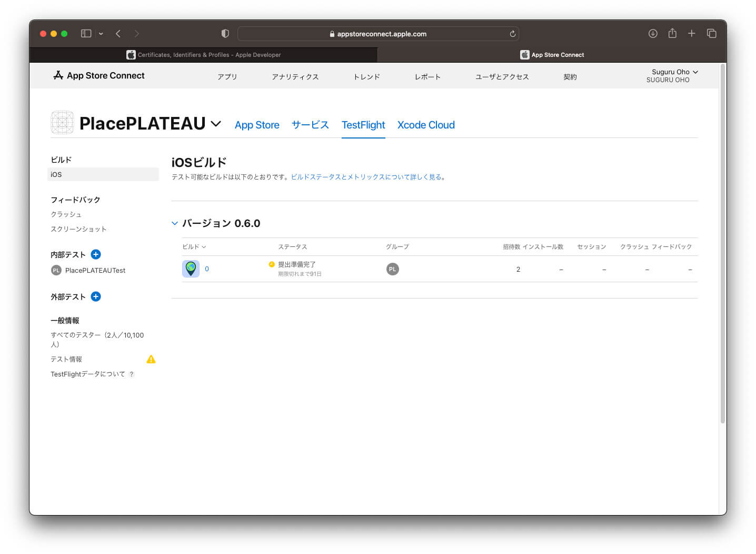Open すべてのテスター list in sidebar

pyautogui.click(x=97, y=340)
